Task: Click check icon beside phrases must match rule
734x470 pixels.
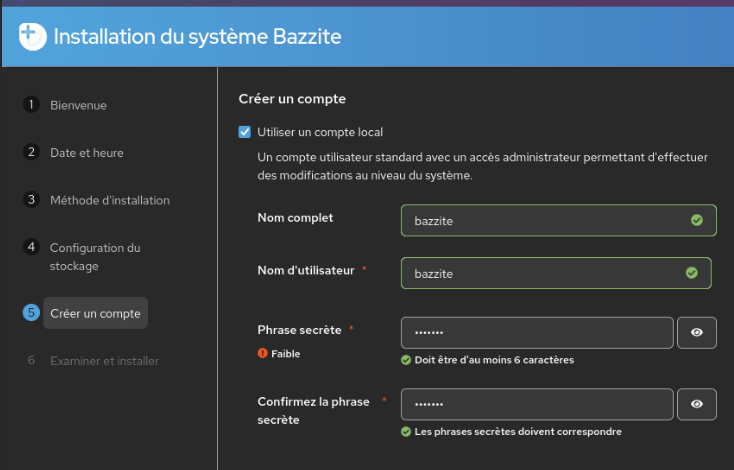Action: (x=406, y=432)
